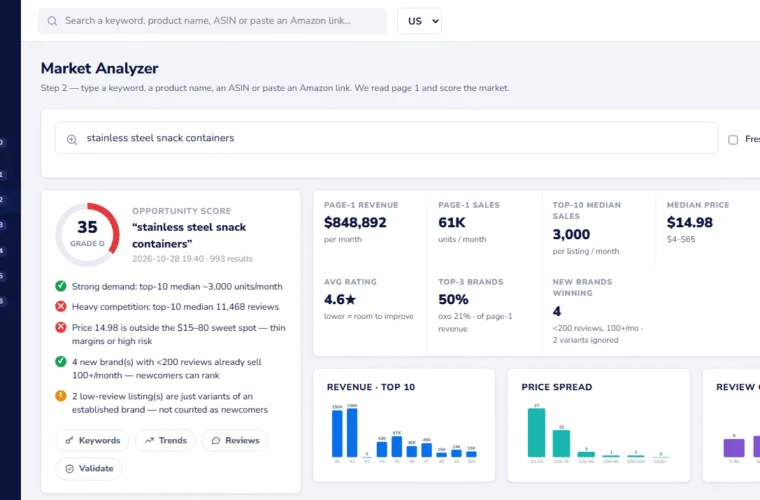
Task: Click the "2026-10-28 19:40 · 993 results" text
Action: [x=192, y=259]
